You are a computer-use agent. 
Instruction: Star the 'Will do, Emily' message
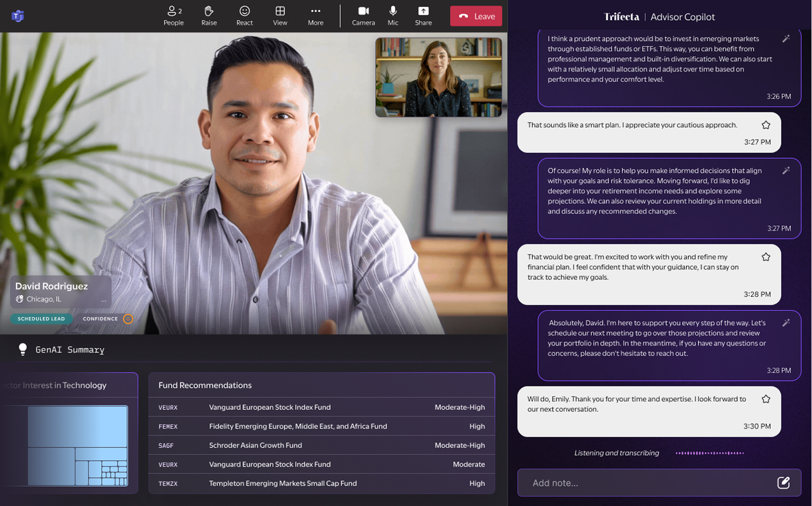point(766,399)
